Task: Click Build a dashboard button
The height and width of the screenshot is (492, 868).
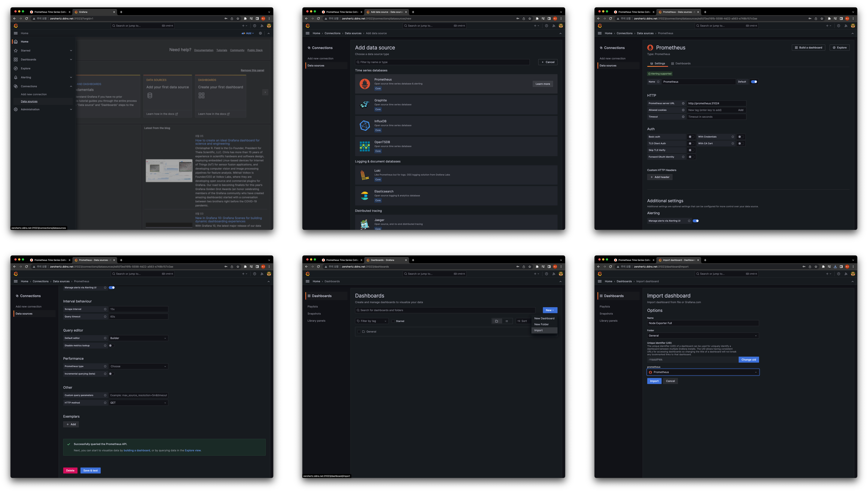Action: pos(808,48)
